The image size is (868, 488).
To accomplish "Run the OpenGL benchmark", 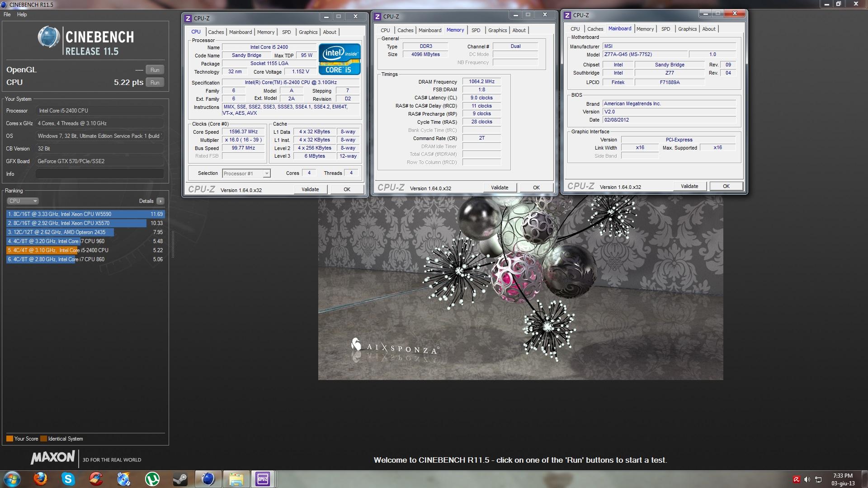I will pyautogui.click(x=155, y=70).
